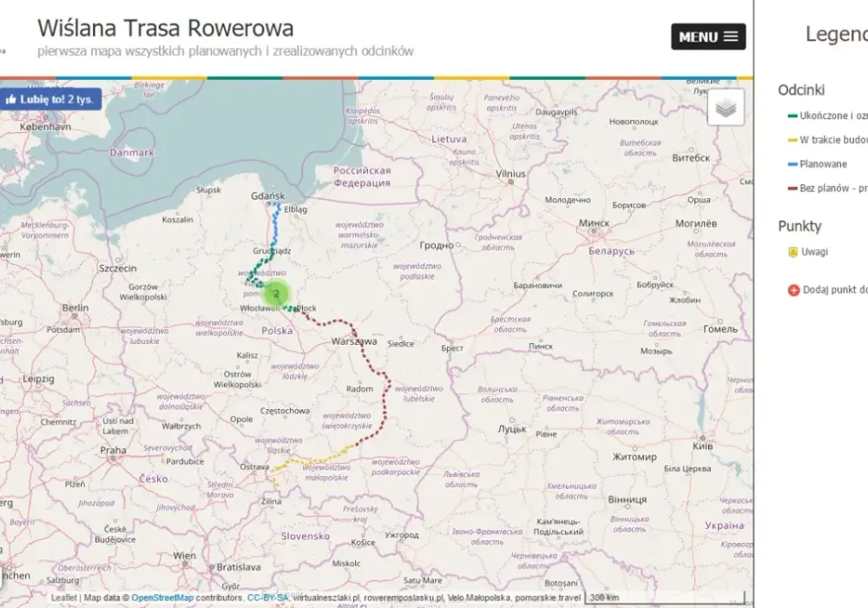Click the dark red Bez planów legend swatch

[x=792, y=188]
